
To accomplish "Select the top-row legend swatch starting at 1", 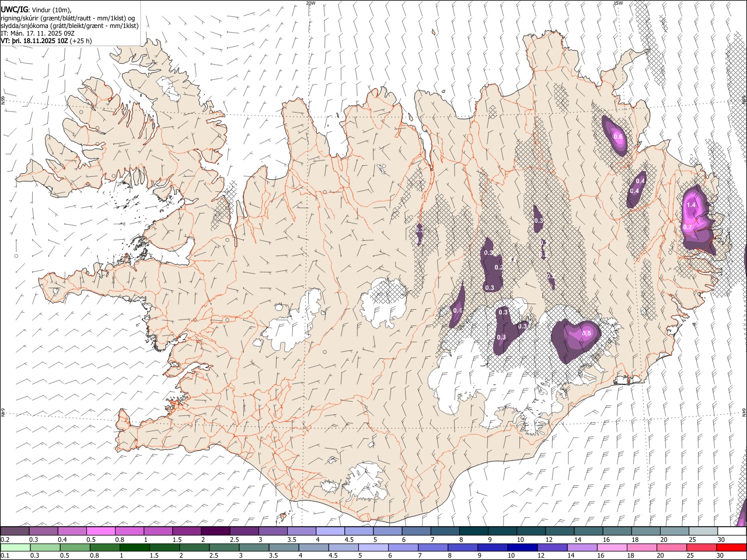I will click(158, 531).
